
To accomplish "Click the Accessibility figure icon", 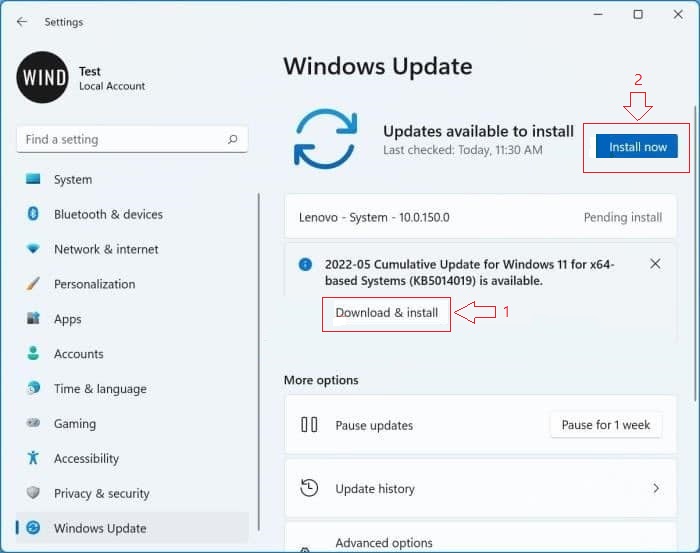I will (33, 458).
